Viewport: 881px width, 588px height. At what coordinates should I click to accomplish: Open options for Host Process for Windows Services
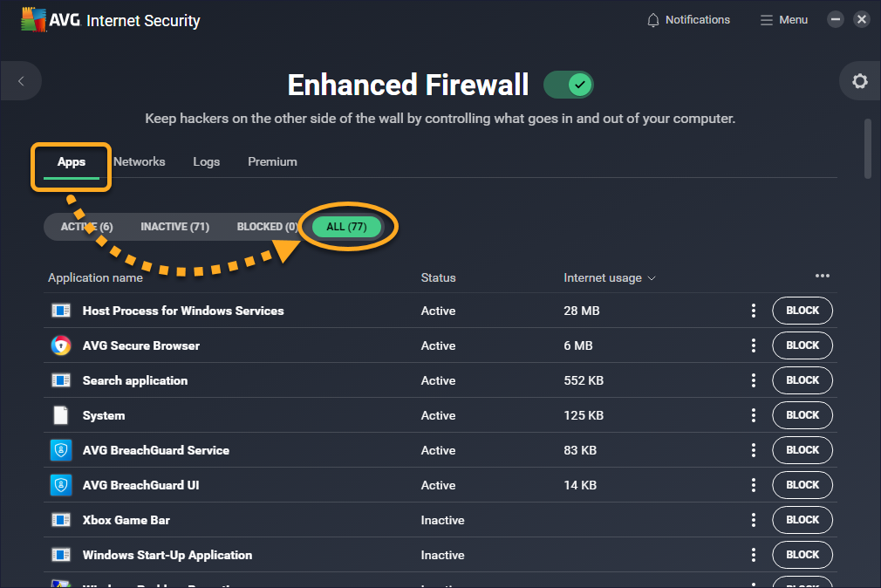coord(754,311)
